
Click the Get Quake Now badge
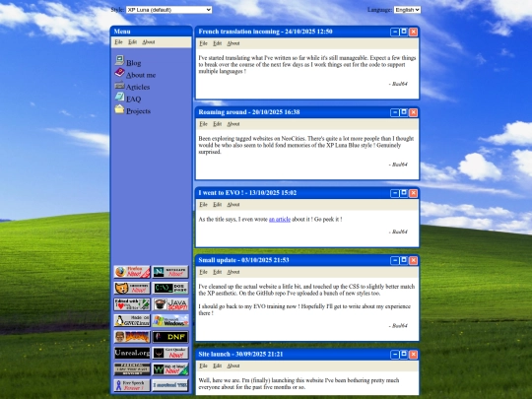[170, 354]
